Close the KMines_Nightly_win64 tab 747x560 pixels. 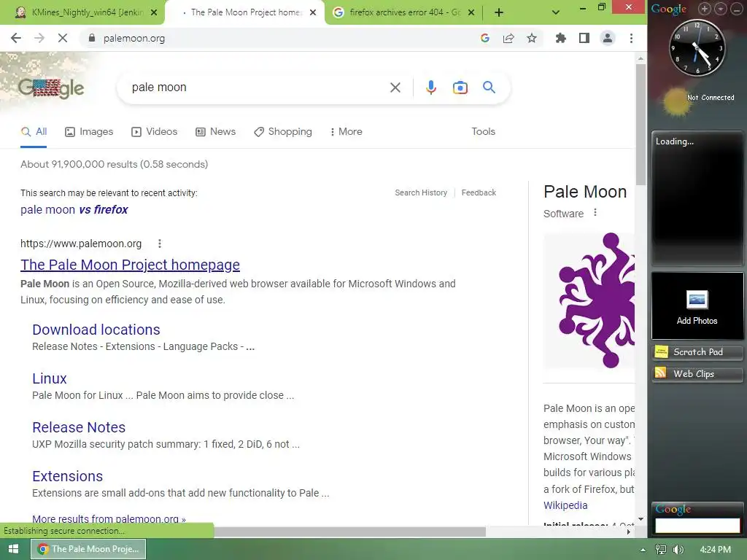coord(154,12)
